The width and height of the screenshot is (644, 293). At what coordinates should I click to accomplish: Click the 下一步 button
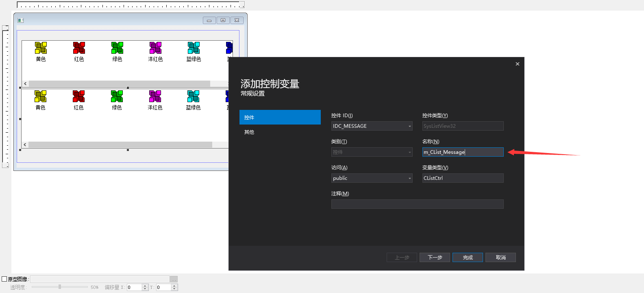pos(435,257)
